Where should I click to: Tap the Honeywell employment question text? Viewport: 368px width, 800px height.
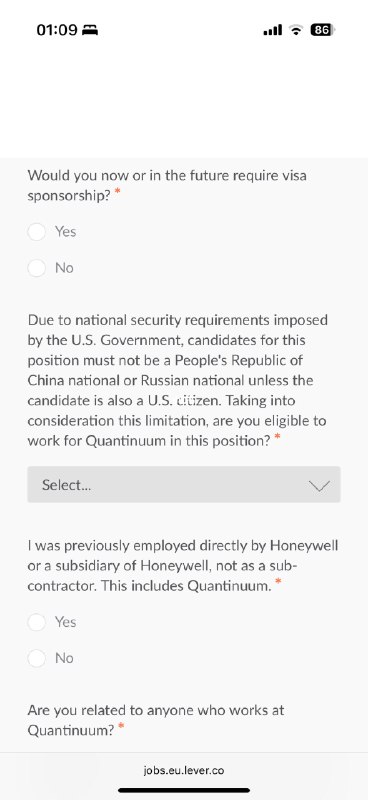183,566
